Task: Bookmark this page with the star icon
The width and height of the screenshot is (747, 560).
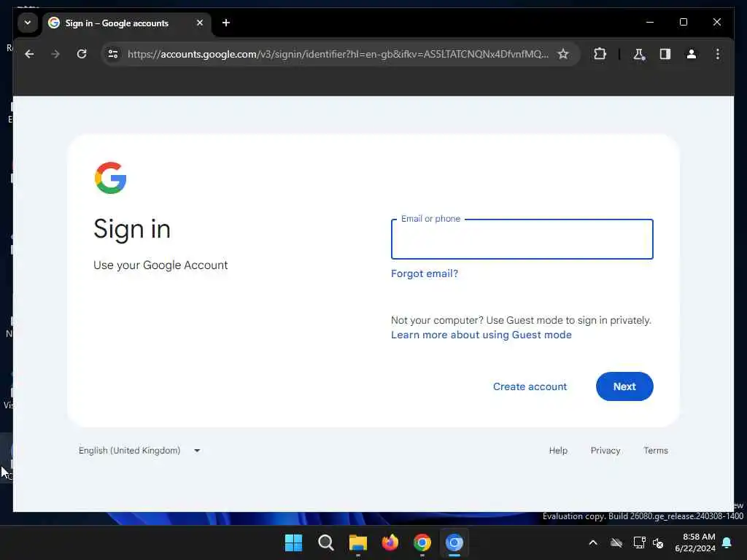Action: (x=563, y=54)
